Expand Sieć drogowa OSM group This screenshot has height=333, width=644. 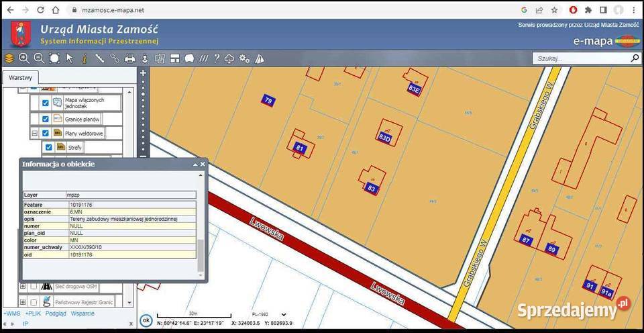point(23,287)
